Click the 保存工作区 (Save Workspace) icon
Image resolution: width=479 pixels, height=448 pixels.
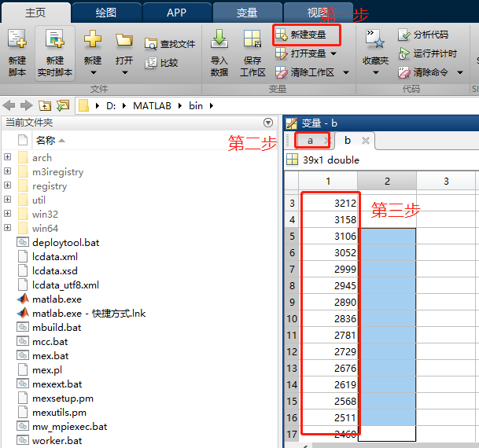tap(252, 39)
